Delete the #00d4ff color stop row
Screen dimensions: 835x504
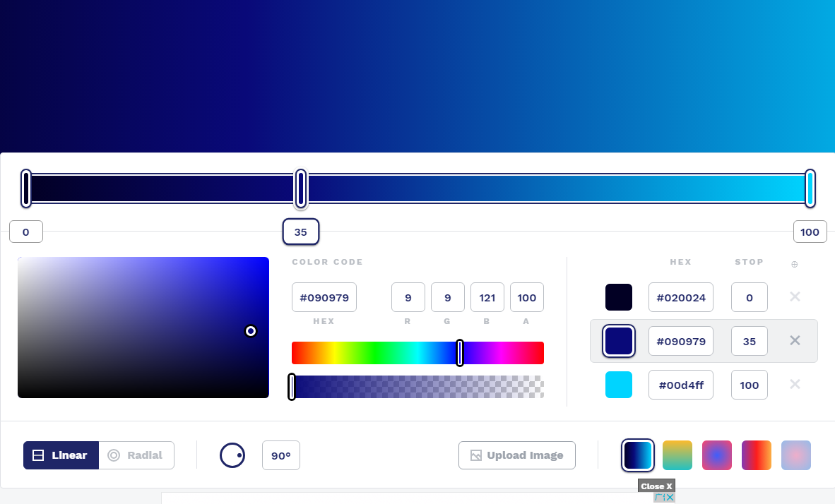pyautogui.click(x=795, y=385)
